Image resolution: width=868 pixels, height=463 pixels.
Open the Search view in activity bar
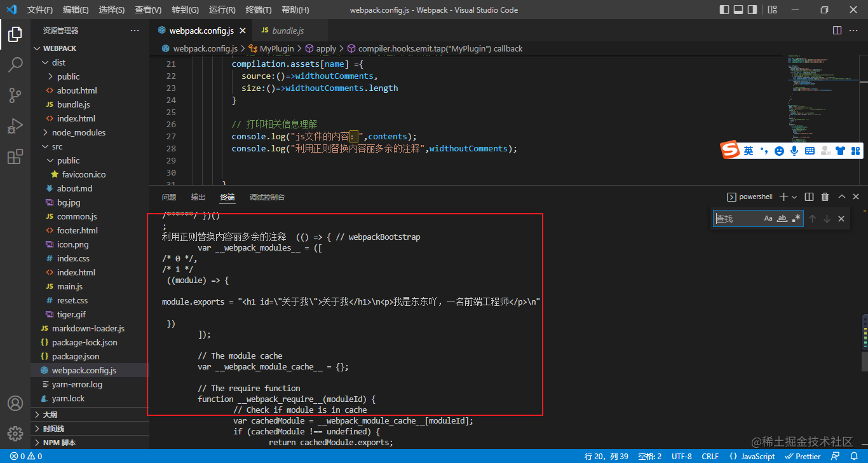pyautogui.click(x=15, y=65)
